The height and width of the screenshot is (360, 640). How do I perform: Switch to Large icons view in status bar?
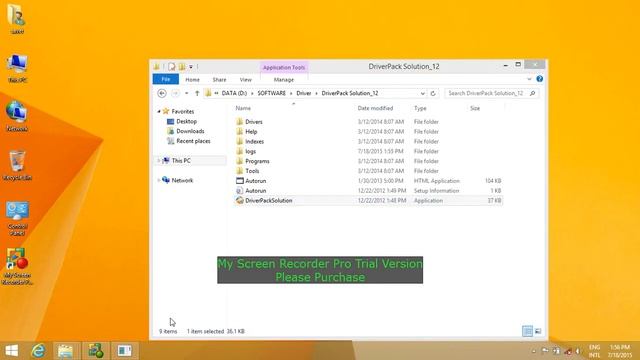(538, 331)
